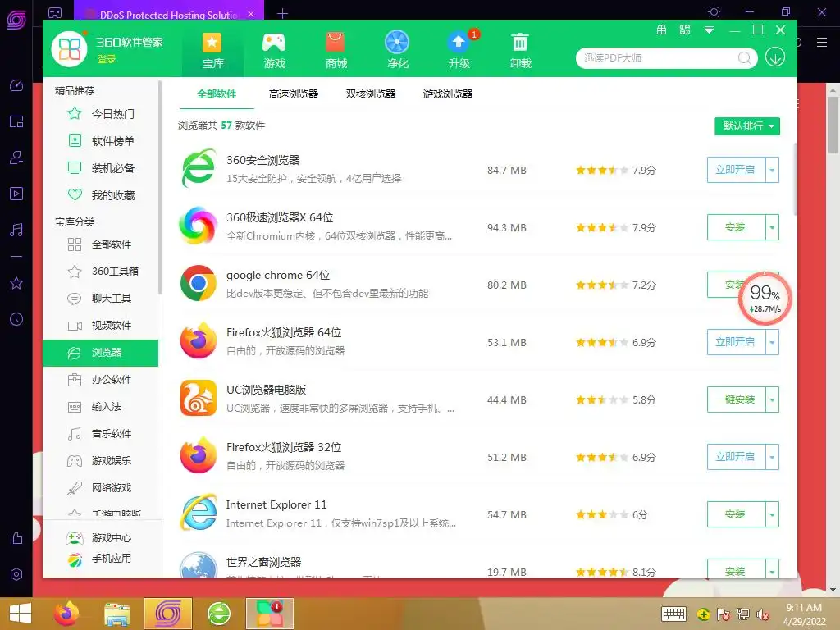Expand dropdown arrow for Internet Explorer 11 row
Screen dimensions: 840x630
click(x=772, y=514)
